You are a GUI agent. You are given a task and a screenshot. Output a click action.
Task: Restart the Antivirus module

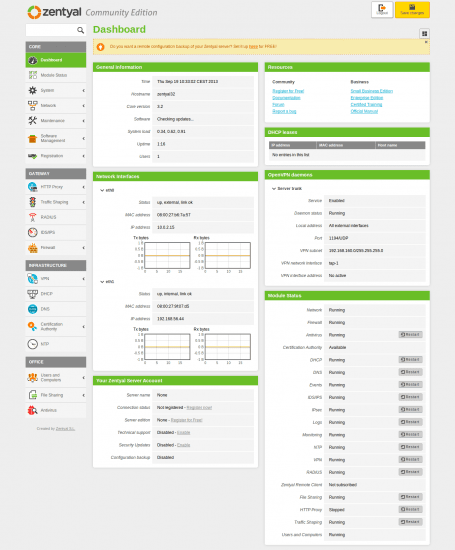point(410,335)
